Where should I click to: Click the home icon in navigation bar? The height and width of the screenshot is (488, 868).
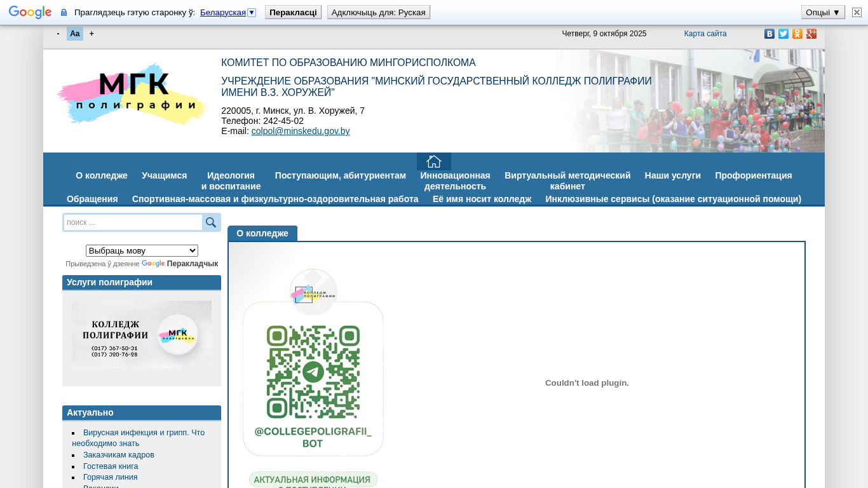[434, 161]
